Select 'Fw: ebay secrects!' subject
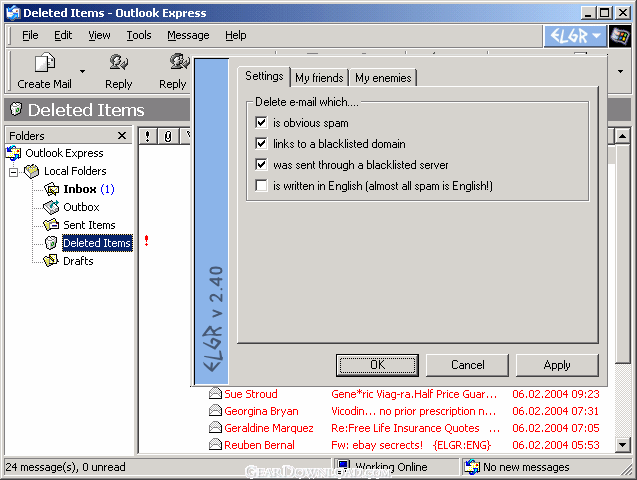 377,445
